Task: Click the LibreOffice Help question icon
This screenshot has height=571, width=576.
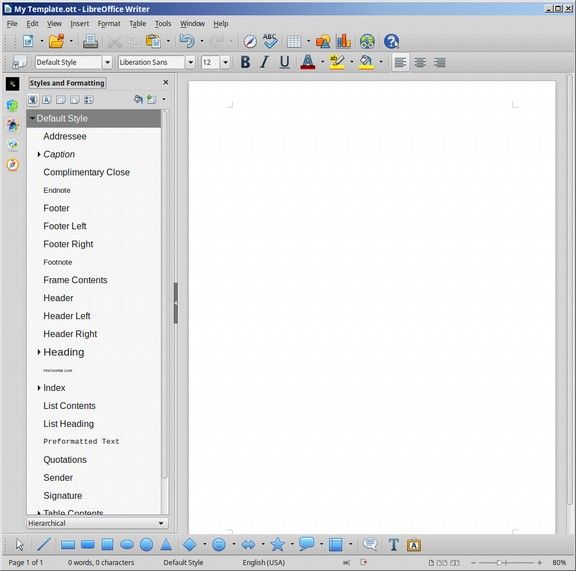Action: (x=391, y=41)
